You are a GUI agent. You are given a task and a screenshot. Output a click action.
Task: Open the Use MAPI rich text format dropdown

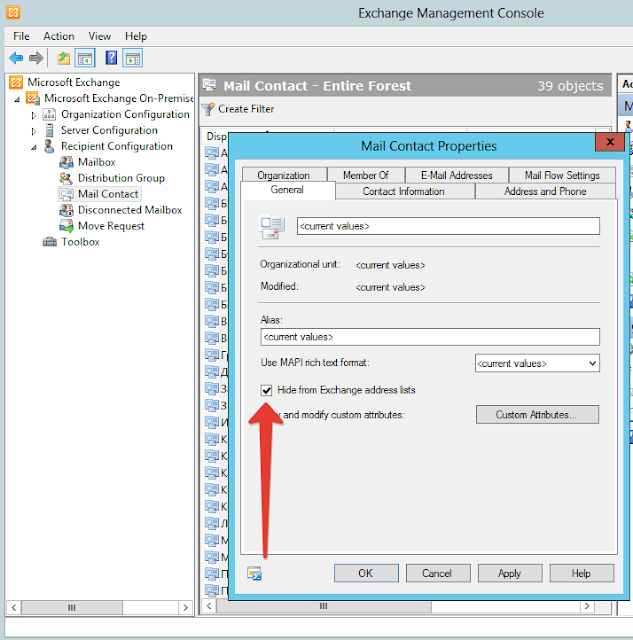click(x=537, y=363)
